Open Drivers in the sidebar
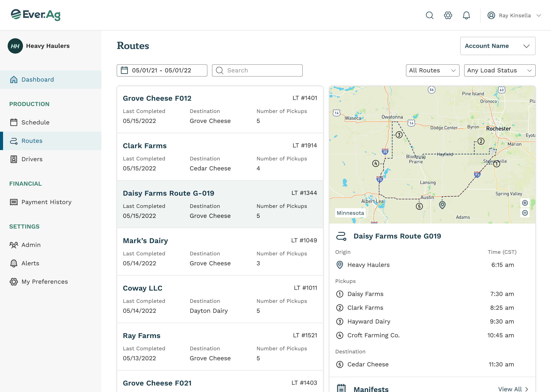This screenshot has width=551, height=392. [x=51, y=159]
